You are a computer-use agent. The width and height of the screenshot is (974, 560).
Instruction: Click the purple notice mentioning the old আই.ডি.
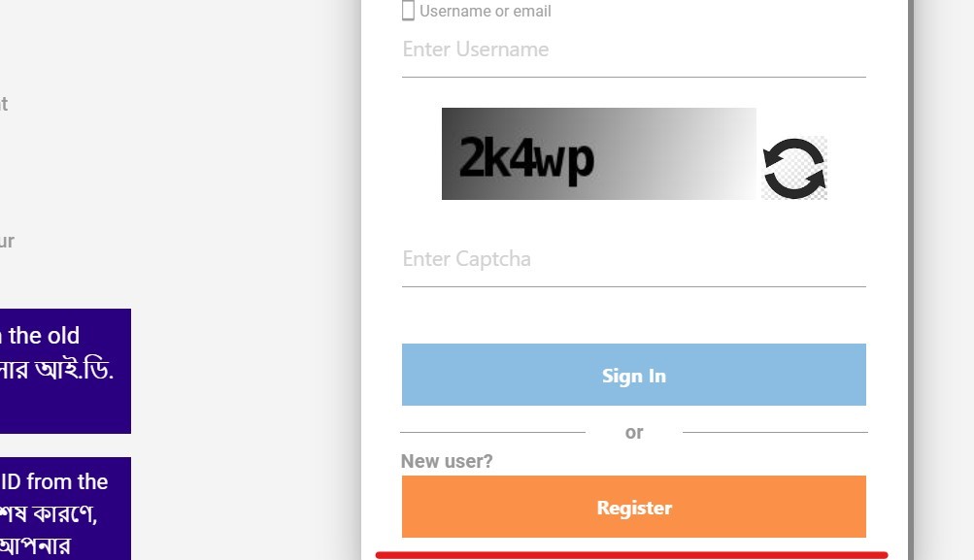(x=65, y=371)
